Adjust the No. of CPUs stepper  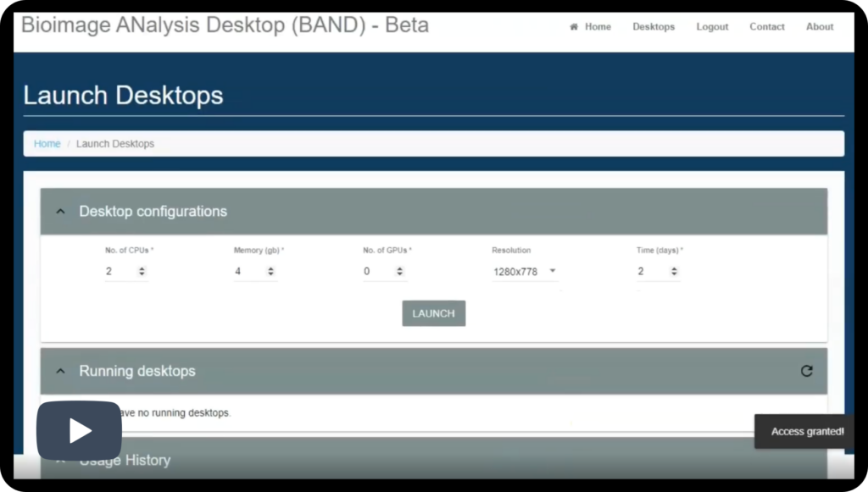click(142, 272)
